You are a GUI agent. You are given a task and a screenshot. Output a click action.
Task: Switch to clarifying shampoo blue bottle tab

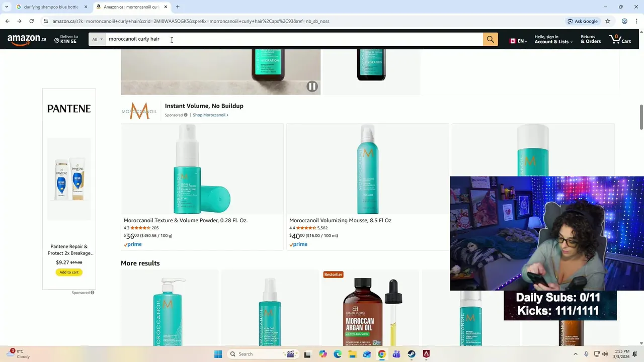click(51, 7)
